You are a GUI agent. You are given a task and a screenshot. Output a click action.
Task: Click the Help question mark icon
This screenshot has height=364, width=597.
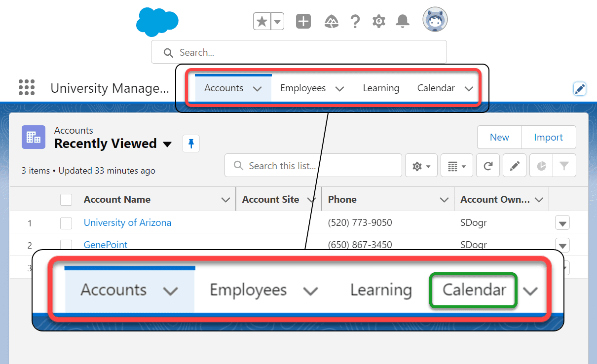point(355,21)
